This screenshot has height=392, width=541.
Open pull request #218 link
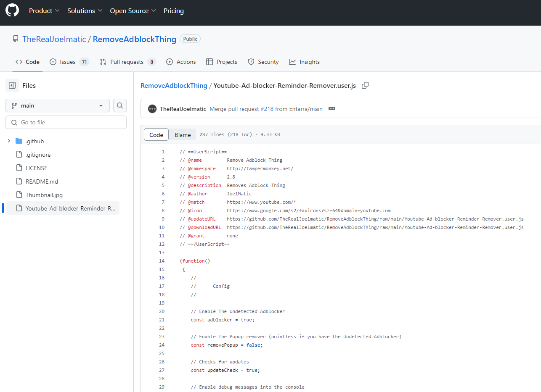click(x=267, y=109)
